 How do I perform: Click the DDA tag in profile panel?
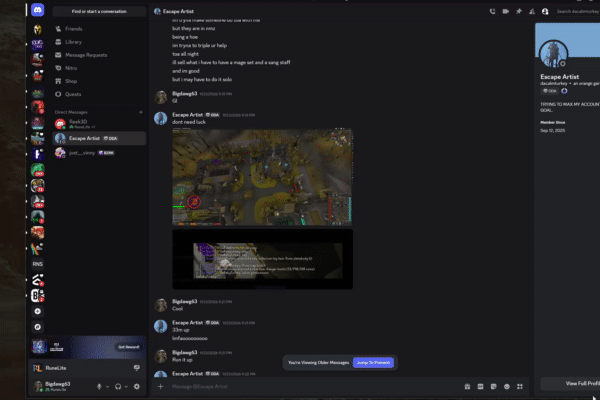[x=550, y=91]
